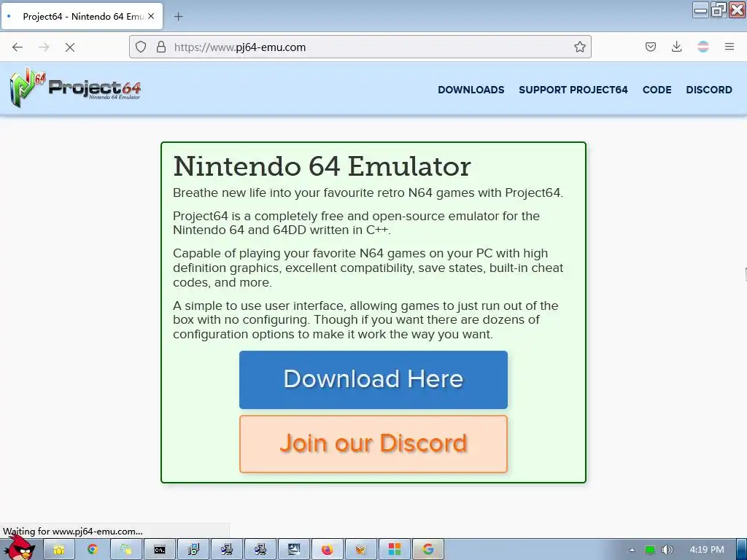Focus the URL address bar

click(x=360, y=47)
